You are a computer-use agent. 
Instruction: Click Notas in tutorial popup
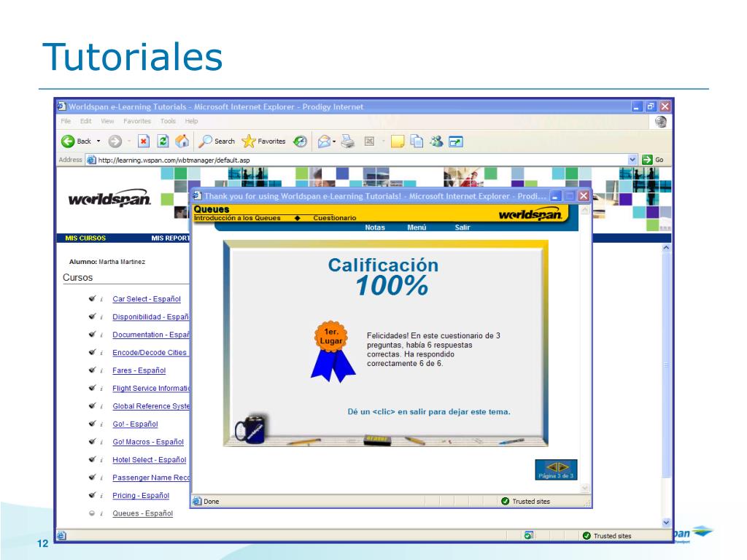(x=375, y=227)
